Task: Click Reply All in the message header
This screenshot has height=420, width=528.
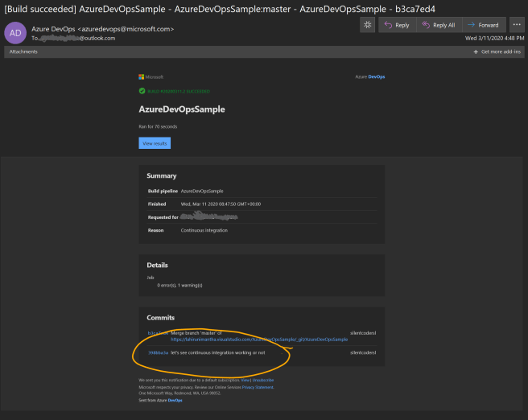Action: pyautogui.click(x=438, y=25)
